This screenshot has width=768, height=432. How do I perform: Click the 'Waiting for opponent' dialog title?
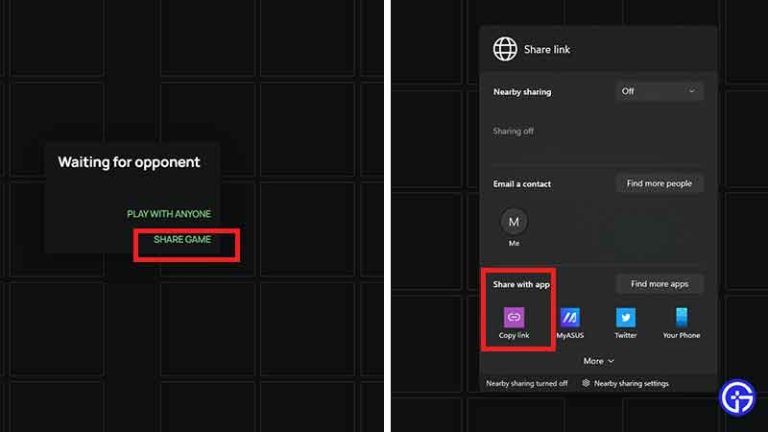(129, 162)
